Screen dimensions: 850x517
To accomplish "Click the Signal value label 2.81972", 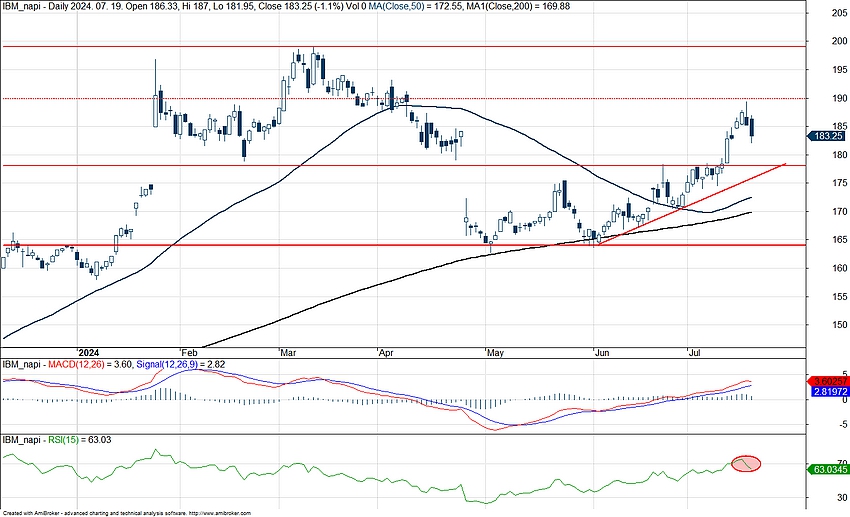I will click(x=828, y=391).
